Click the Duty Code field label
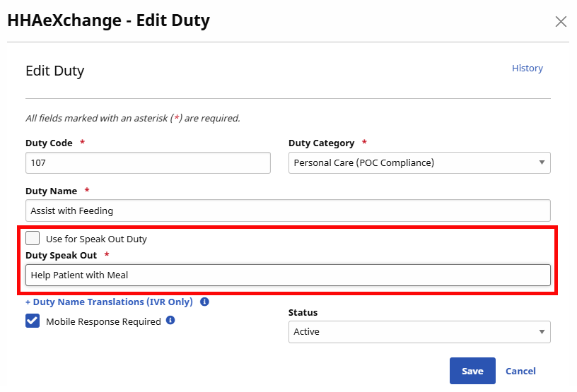 tap(49, 143)
